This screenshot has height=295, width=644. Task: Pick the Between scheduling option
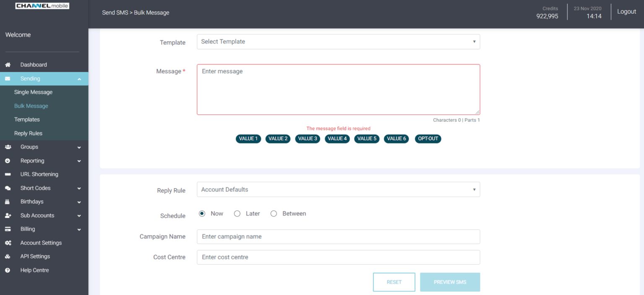[x=274, y=213]
